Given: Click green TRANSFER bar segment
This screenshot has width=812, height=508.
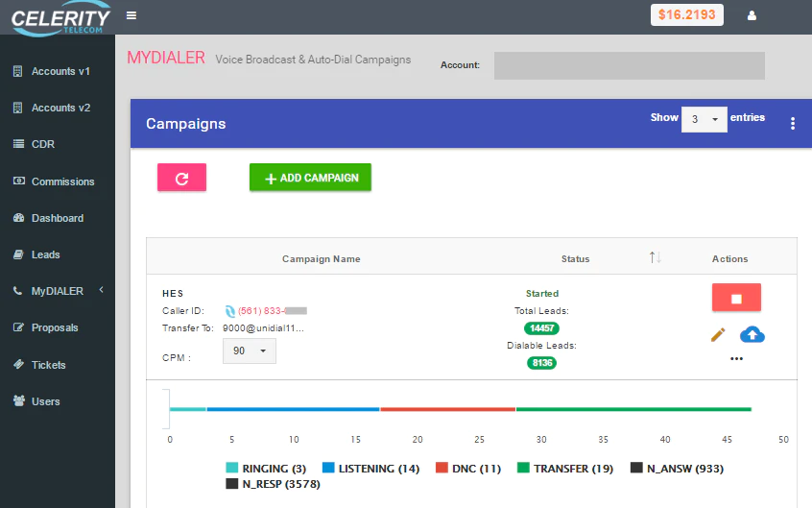Looking at the screenshot, I should 633,409.
